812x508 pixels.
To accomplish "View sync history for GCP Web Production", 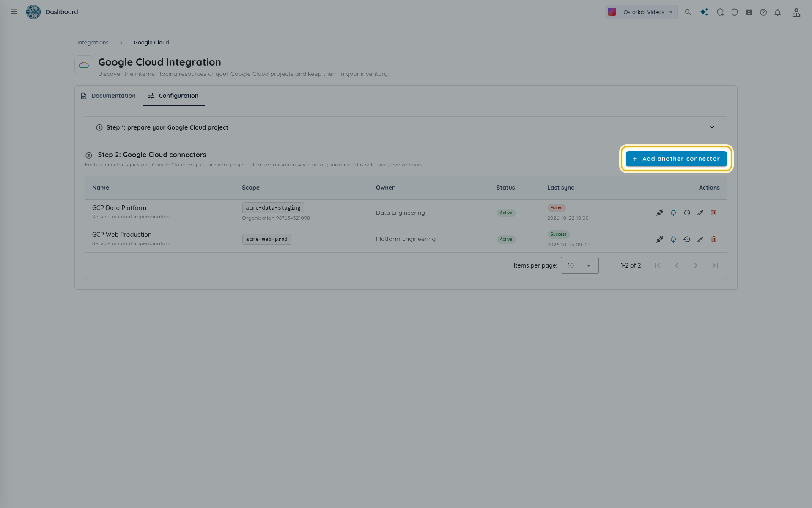I will click(x=687, y=239).
